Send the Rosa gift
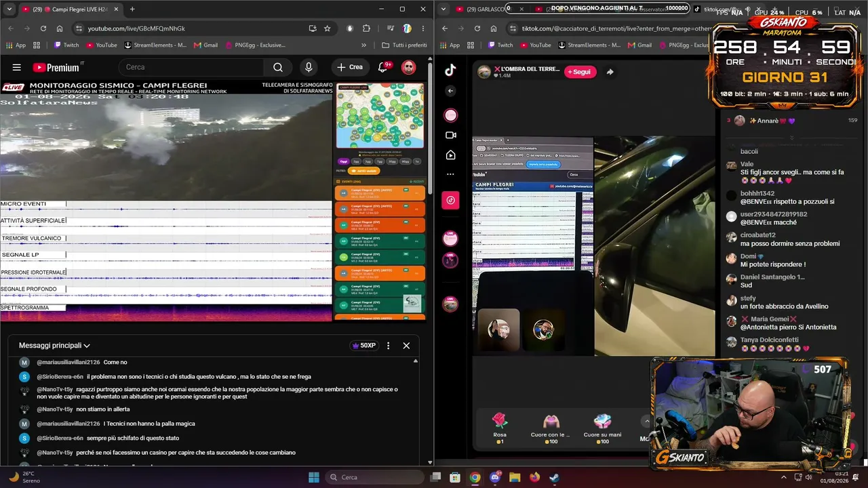This screenshot has width=868, height=488. (500, 428)
